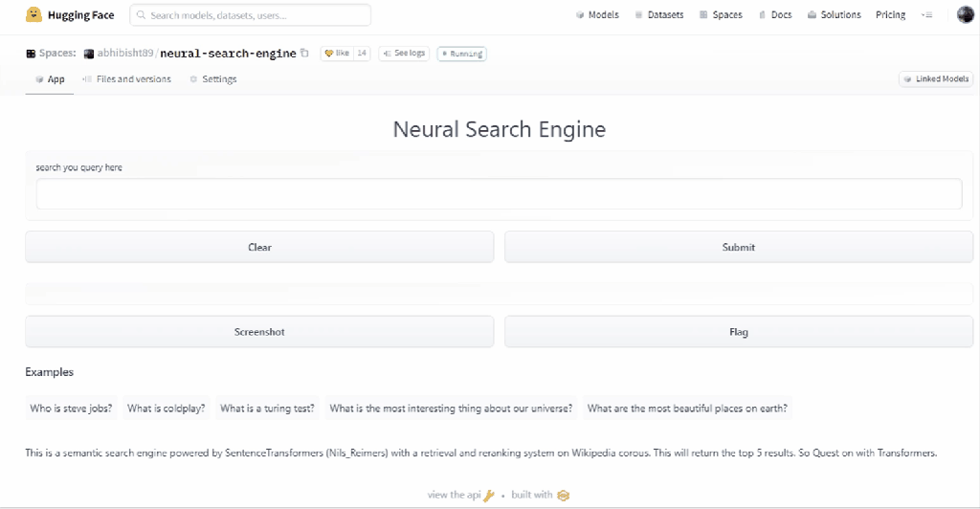Select example 'What is a turing test?'
This screenshot has width=980, height=509.
click(267, 409)
